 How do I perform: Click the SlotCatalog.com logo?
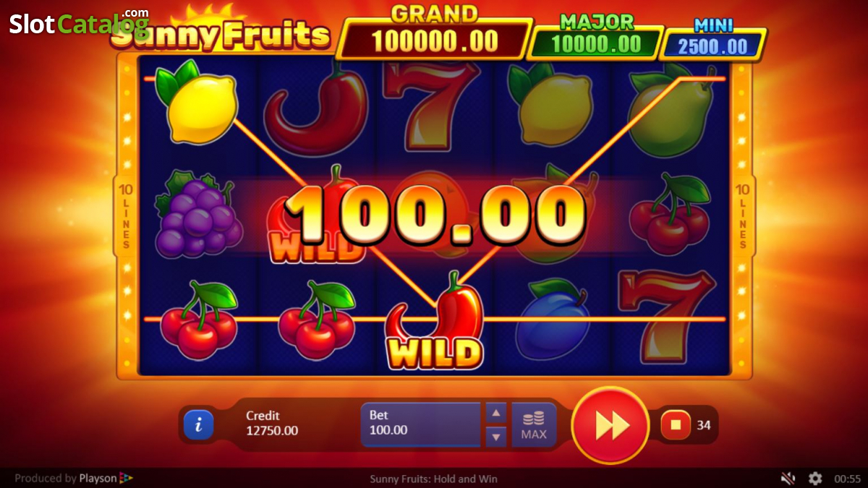pos(79,22)
